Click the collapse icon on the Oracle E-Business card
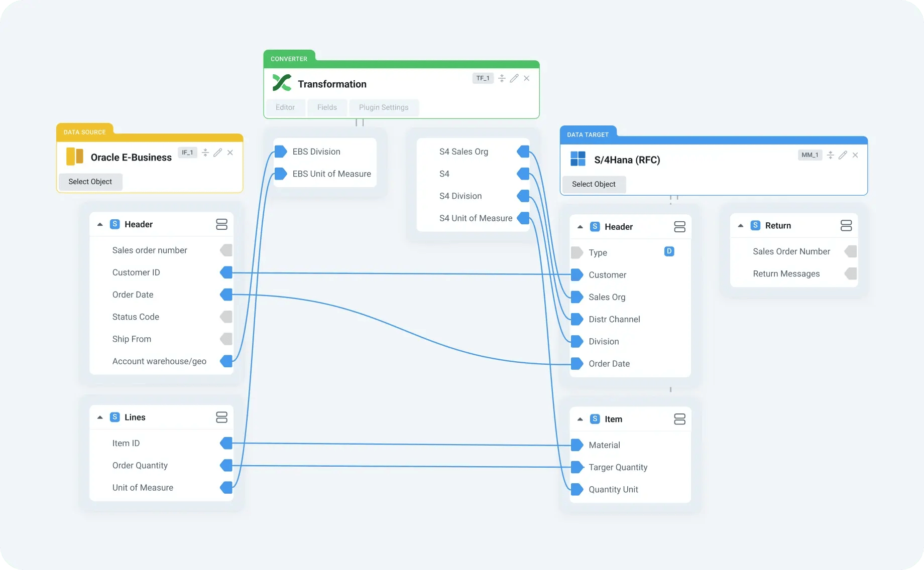The image size is (924, 570). tap(205, 153)
